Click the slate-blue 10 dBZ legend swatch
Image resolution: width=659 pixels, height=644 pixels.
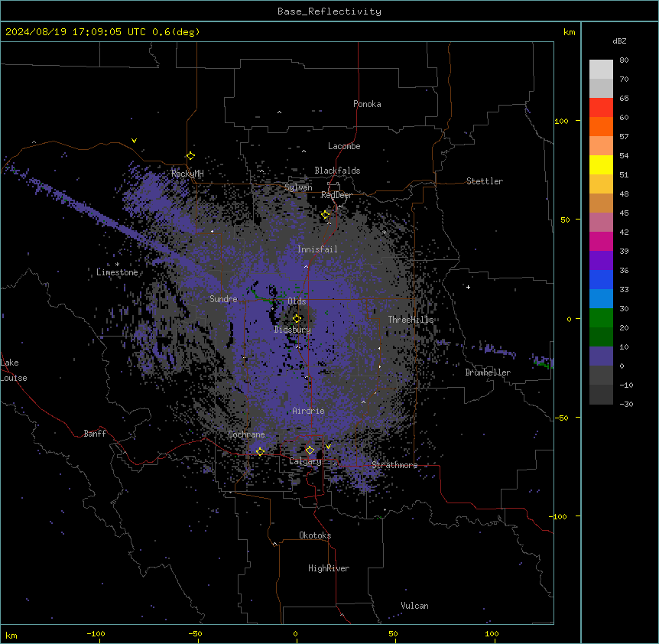601,356
